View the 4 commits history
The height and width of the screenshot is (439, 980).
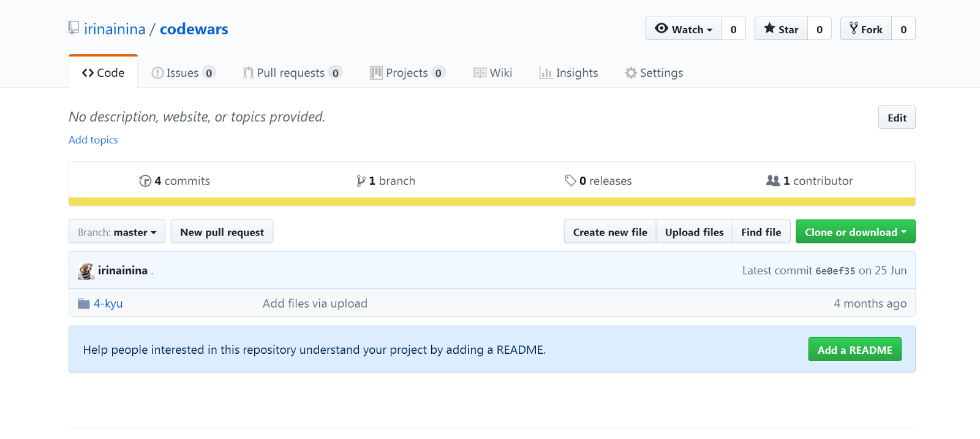click(175, 181)
